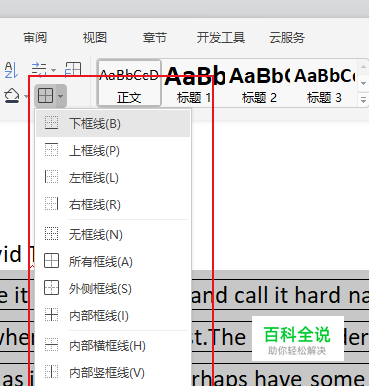
Task: Click the icon right of line spacing
Action: (73, 69)
